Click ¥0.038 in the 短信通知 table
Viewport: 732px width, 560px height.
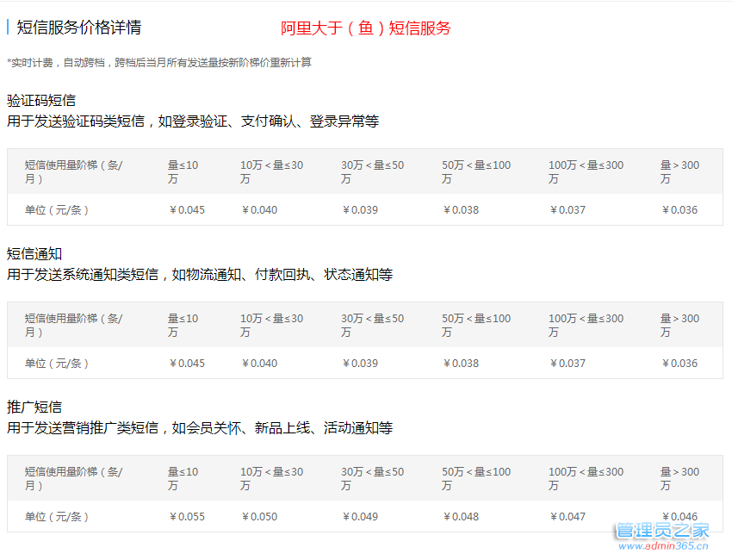[461, 364]
